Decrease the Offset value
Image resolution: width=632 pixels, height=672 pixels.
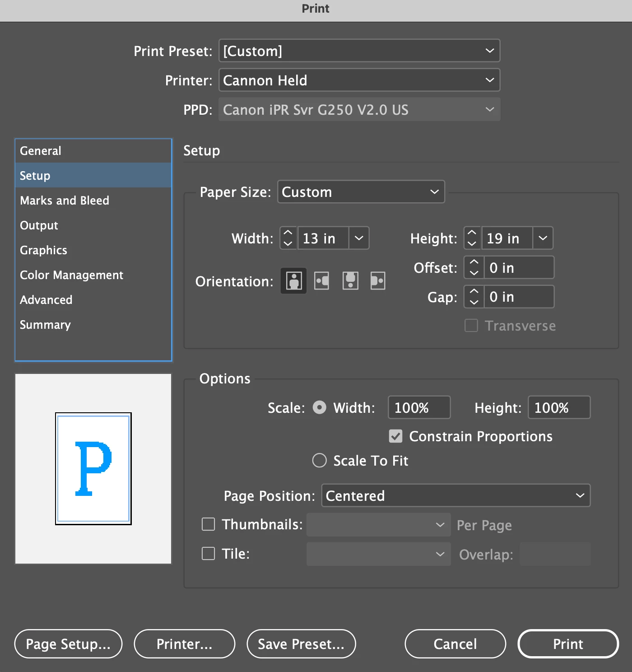[474, 273]
